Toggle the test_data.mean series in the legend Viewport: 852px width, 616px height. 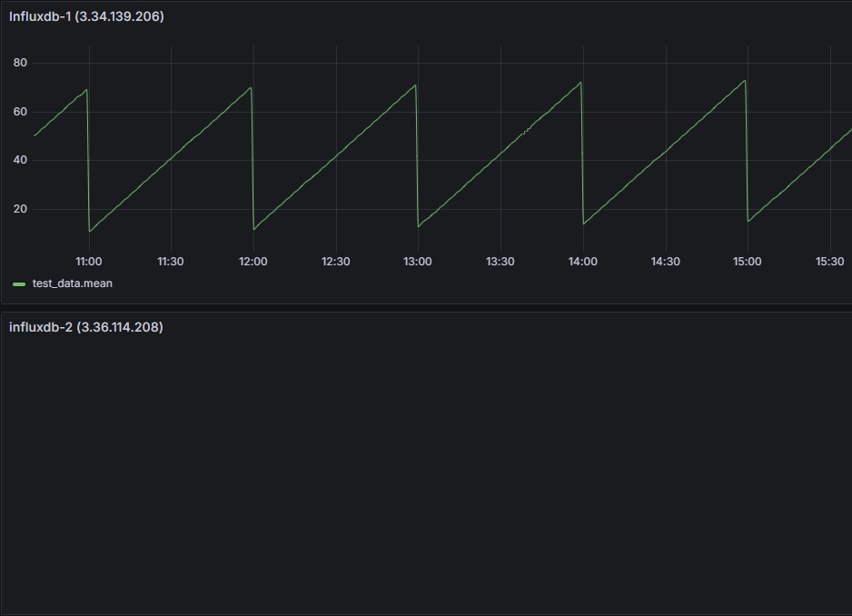73,283
